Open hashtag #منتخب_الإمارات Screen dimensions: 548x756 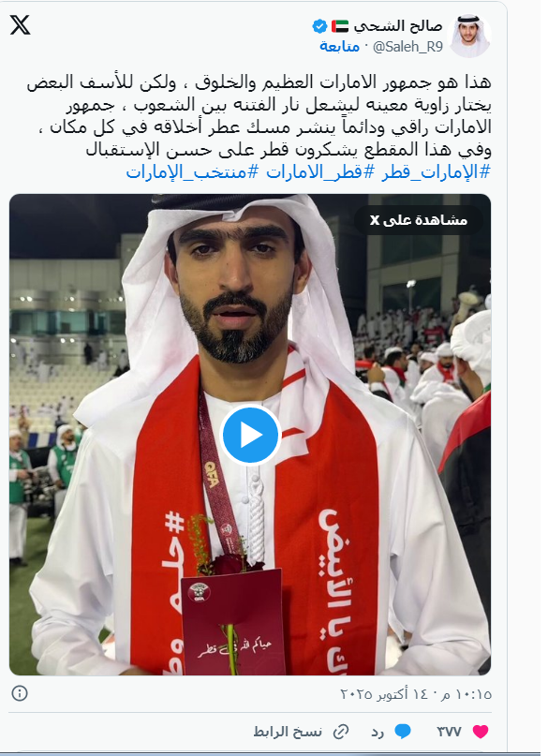[x=192, y=172]
